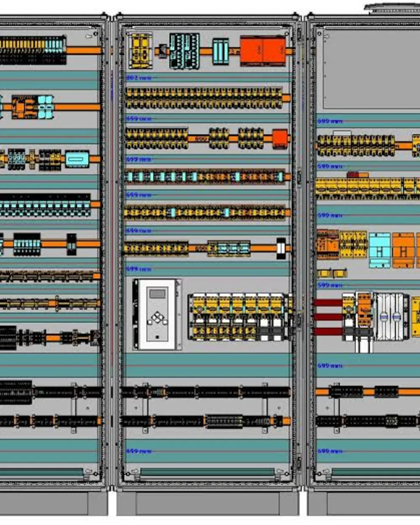Viewport: 420px width, 525px height.
Task: Select the 802 mm dimension label
Action: pos(139,78)
